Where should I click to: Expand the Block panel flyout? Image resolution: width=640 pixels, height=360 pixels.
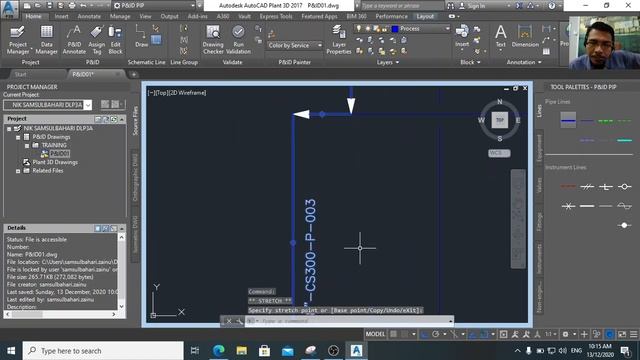click(470, 62)
